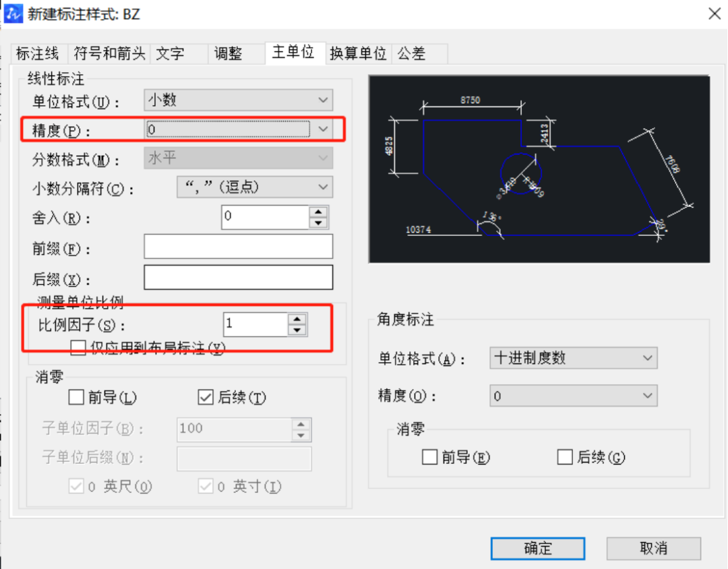Expand the 精度 dropdown in 线性标注
The image size is (728, 569).
pyautogui.click(x=323, y=129)
